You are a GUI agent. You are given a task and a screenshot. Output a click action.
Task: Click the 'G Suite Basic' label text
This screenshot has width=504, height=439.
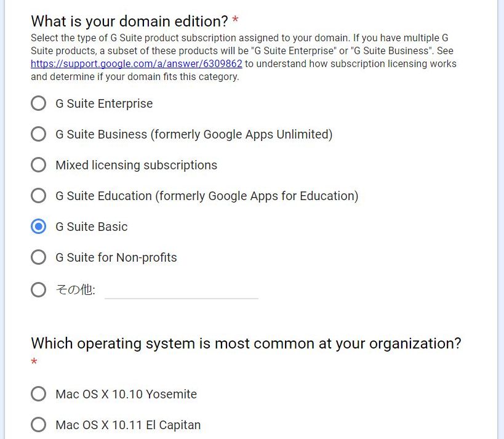tap(92, 227)
